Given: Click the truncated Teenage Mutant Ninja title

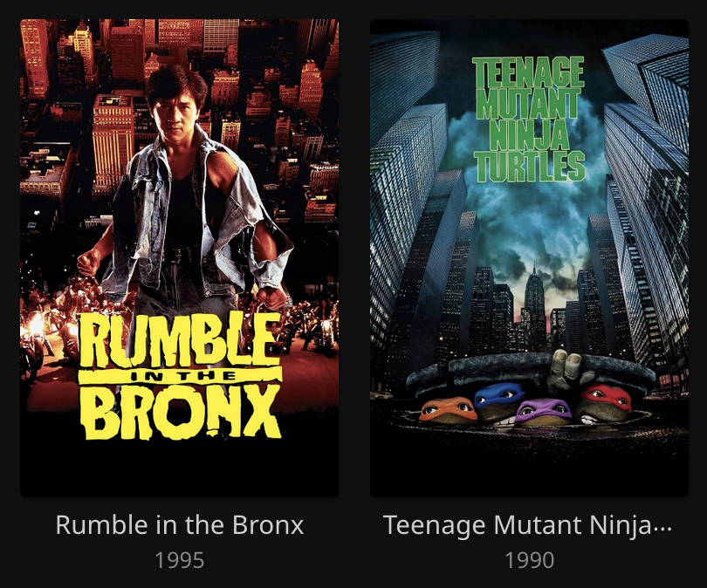Looking at the screenshot, I should pyautogui.click(x=527, y=526).
